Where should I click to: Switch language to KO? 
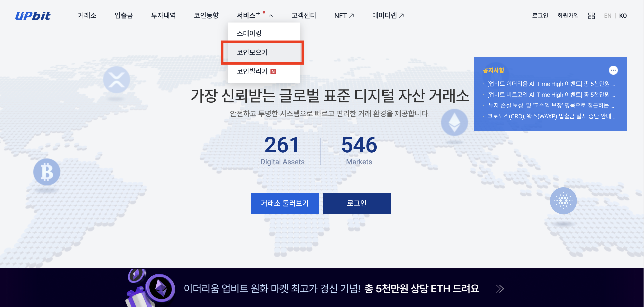point(623,16)
